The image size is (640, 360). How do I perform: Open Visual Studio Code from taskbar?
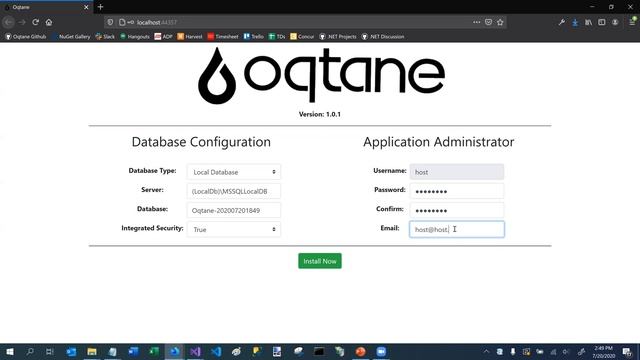click(216, 351)
